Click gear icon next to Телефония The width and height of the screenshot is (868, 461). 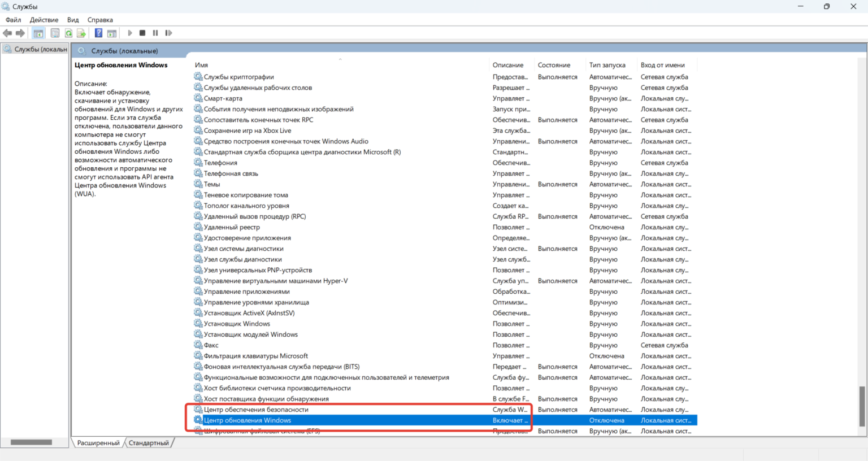198,163
